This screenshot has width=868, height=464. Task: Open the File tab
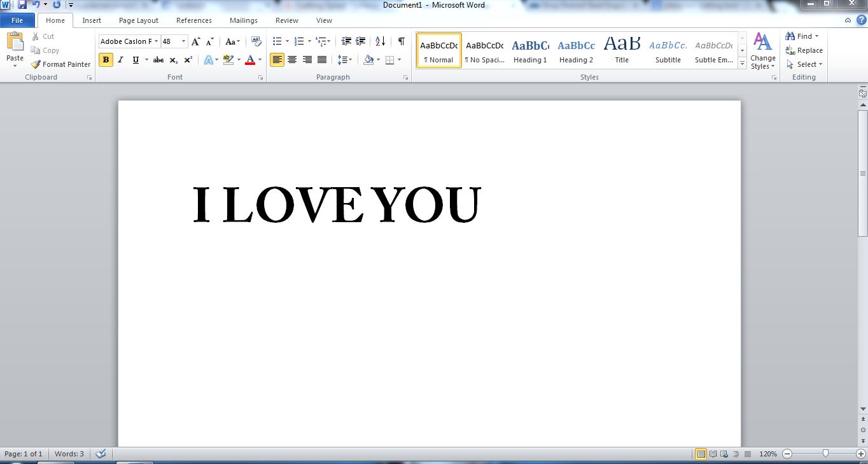point(17,20)
